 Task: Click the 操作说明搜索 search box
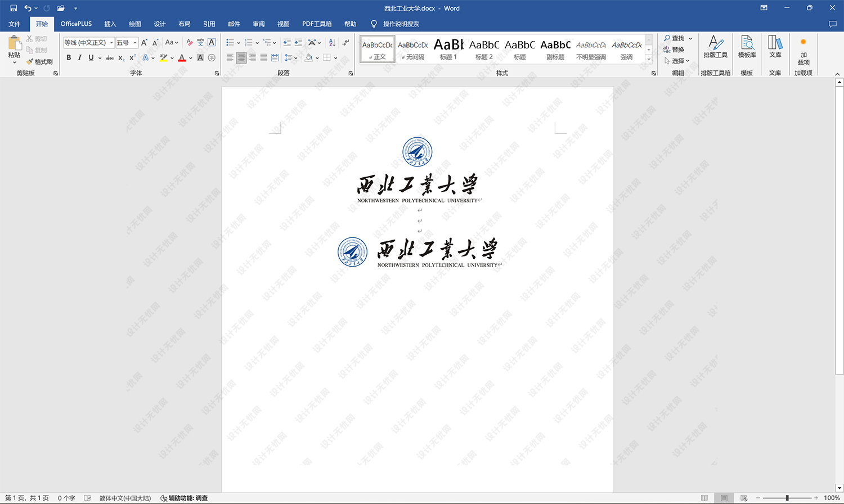click(401, 24)
